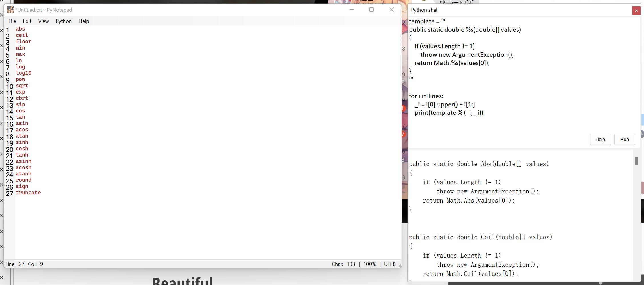
Task: Open the Help menu in menu bar
Action: (x=84, y=21)
